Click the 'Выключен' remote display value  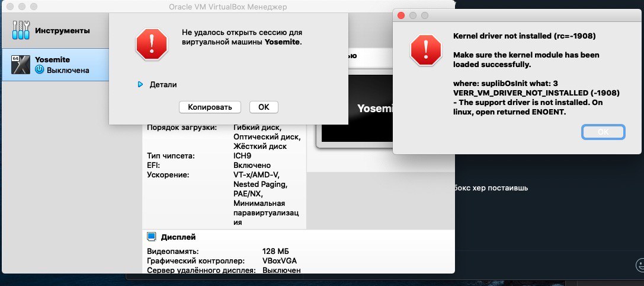(x=282, y=271)
